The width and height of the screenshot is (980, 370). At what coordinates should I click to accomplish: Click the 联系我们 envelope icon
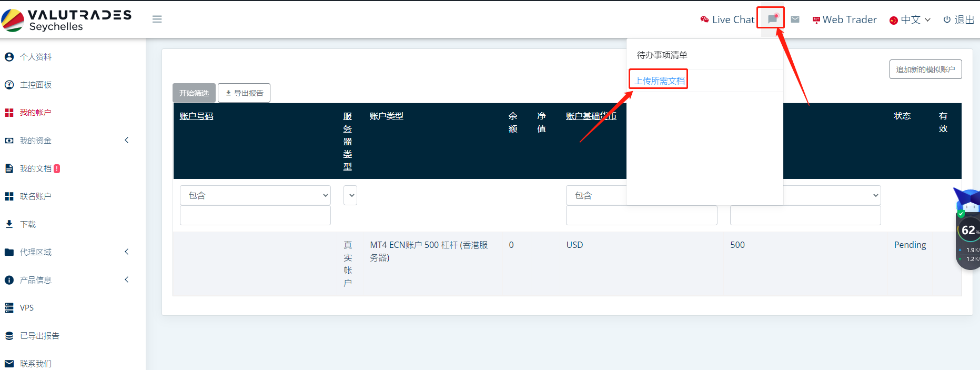pos(9,364)
